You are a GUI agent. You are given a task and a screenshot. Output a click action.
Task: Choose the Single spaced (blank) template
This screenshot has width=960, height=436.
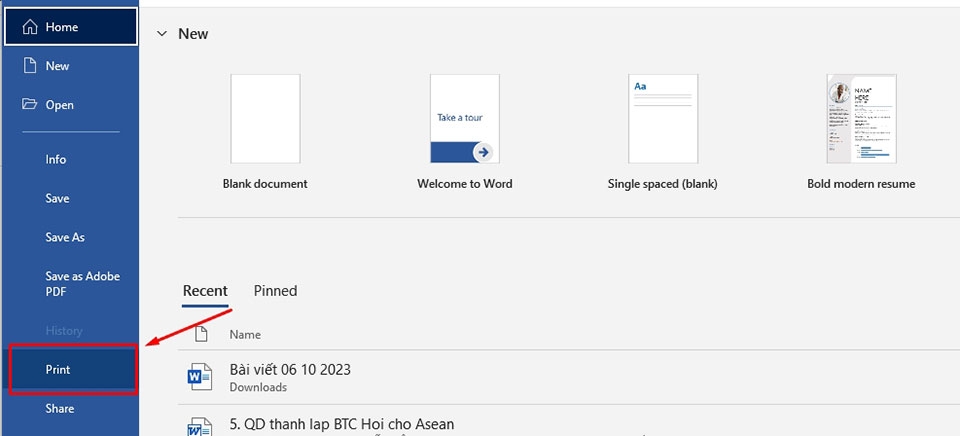663,119
